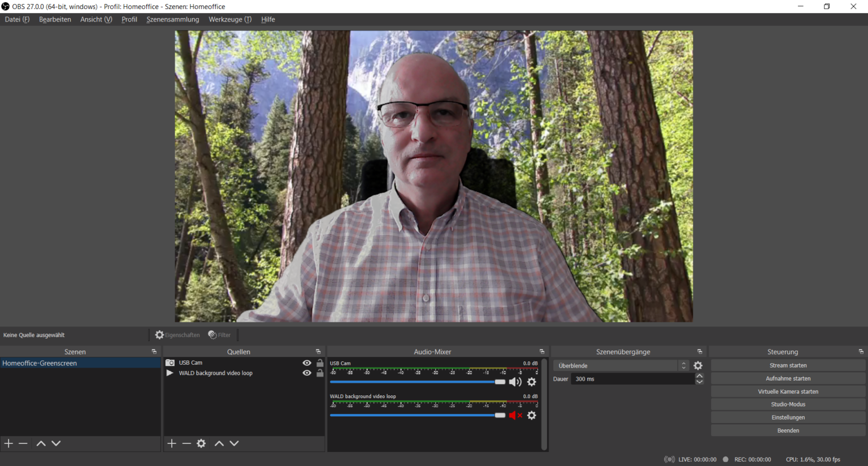Open the Szenensammlung menu
868x466 pixels.
pyautogui.click(x=172, y=19)
